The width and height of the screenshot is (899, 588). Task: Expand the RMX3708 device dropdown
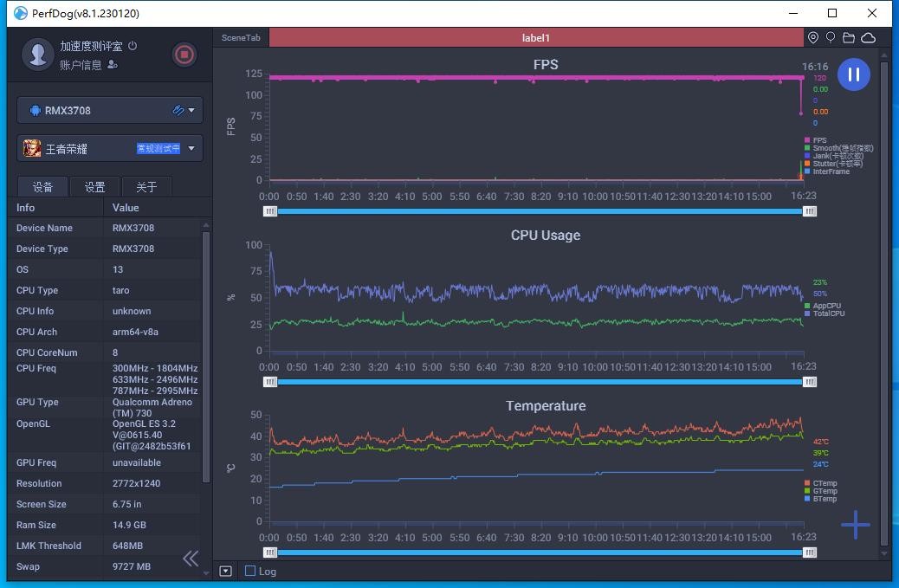click(x=191, y=110)
